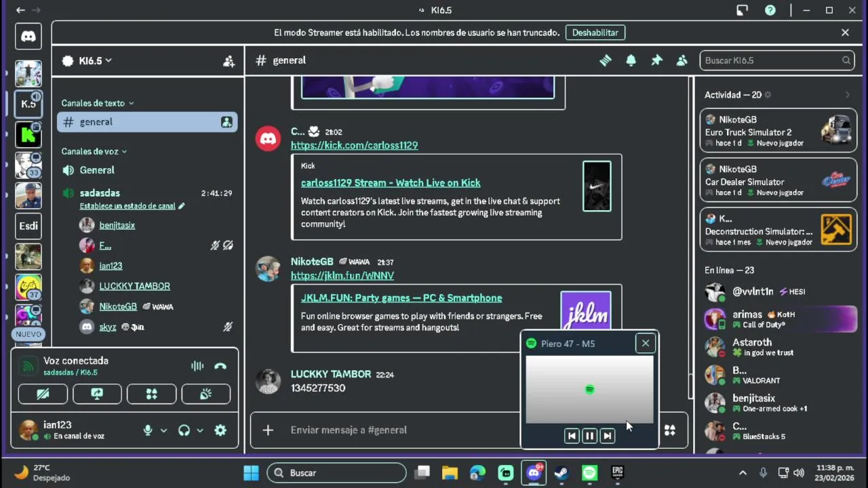Open headphone output options chevron
Viewport: 868px width, 488px height.
(199, 430)
